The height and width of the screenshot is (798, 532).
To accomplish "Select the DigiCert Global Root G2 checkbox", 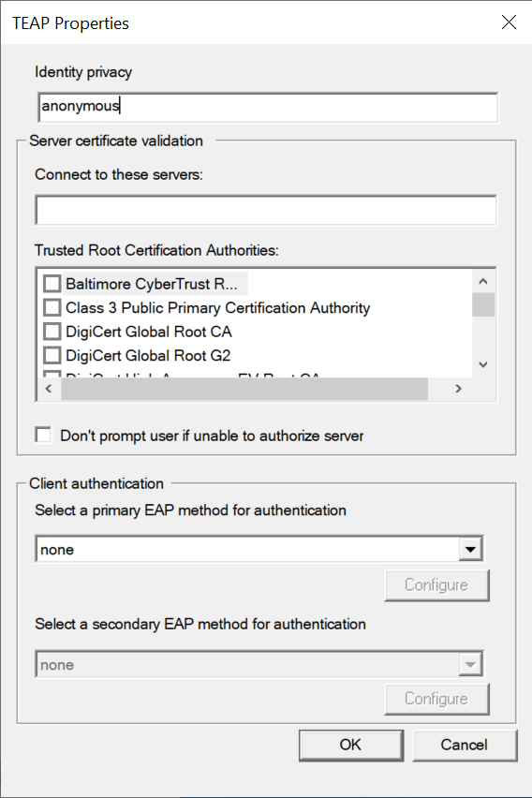I will 52,355.
